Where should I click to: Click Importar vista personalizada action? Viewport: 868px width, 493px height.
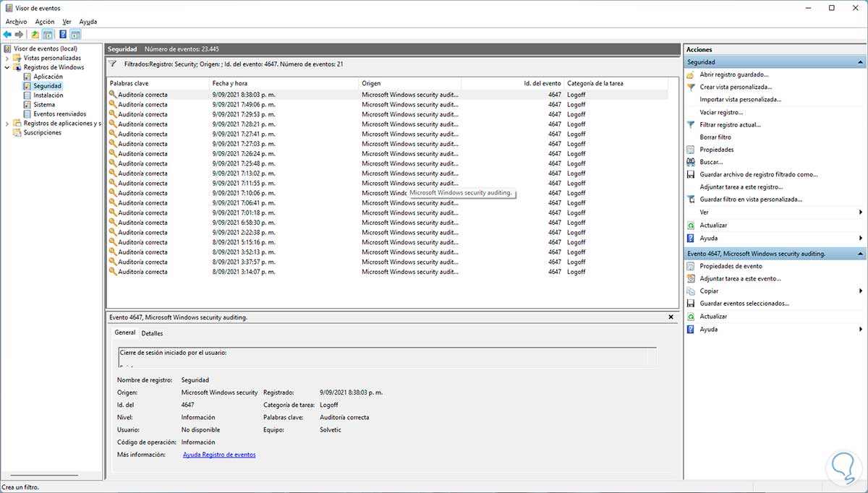pyautogui.click(x=741, y=99)
